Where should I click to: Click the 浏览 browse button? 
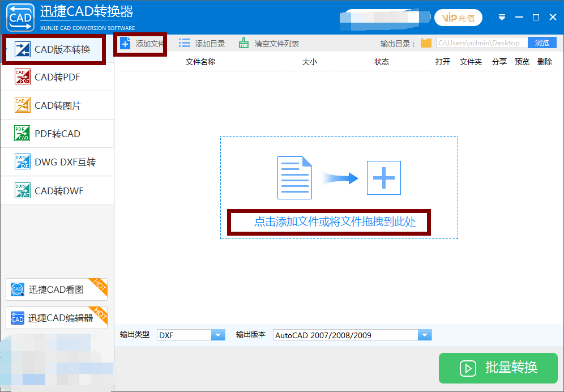click(542, 43)
